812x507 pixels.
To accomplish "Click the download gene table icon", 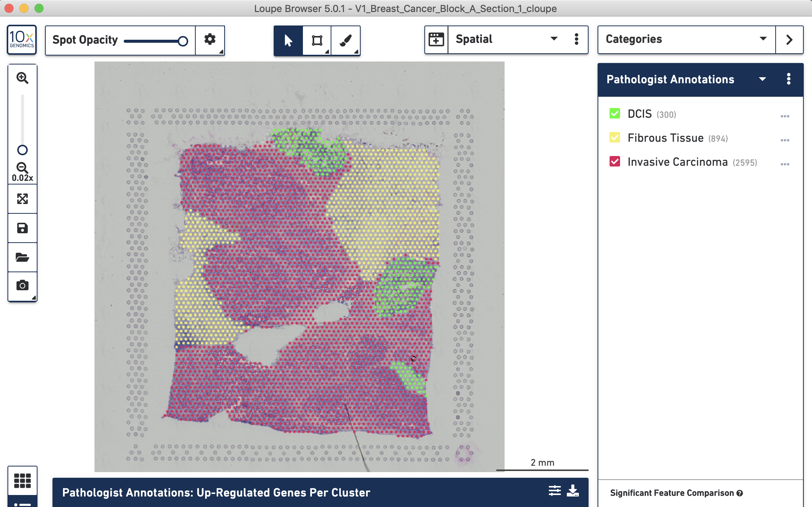I will point(573,490).
